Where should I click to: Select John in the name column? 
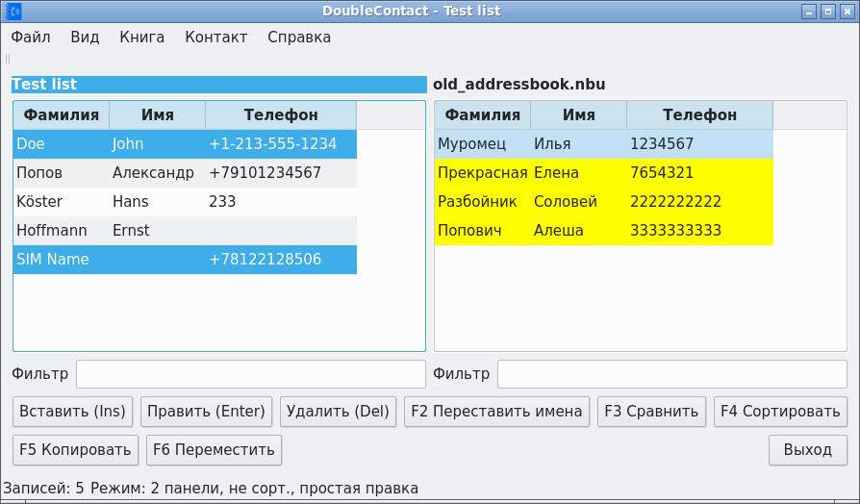(128, 144)
